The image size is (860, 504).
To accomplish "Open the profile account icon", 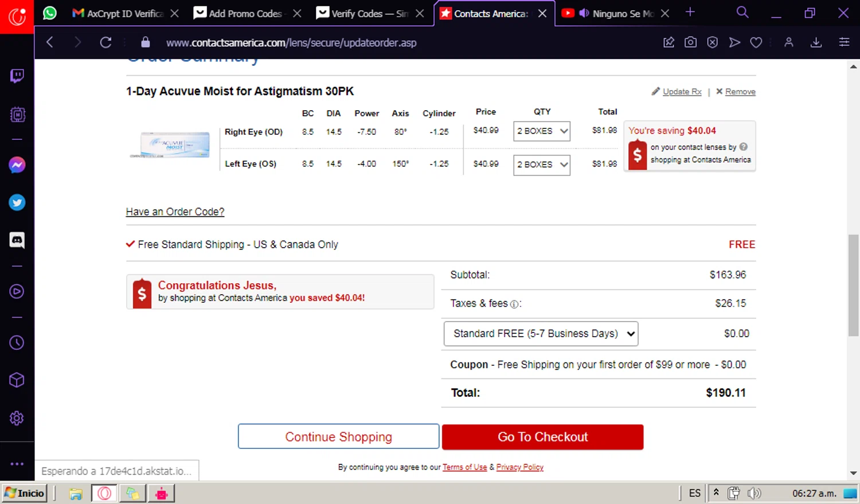I will point(789,42).
